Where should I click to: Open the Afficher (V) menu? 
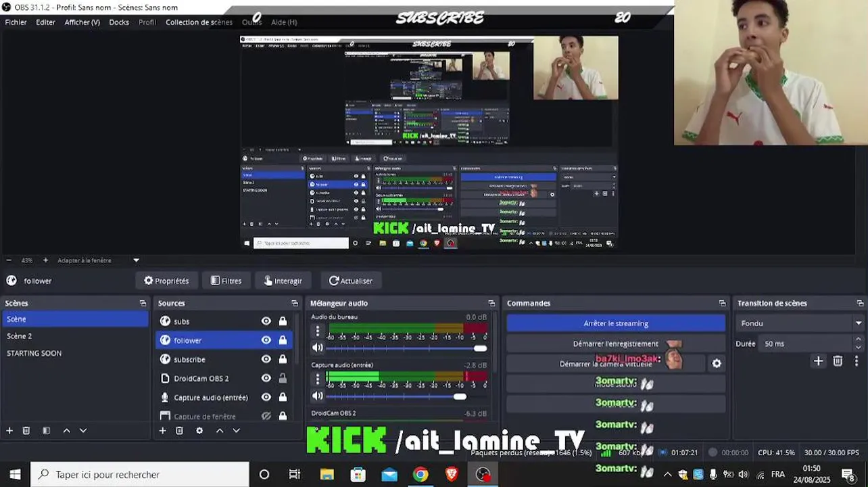(x=82, y=22)
